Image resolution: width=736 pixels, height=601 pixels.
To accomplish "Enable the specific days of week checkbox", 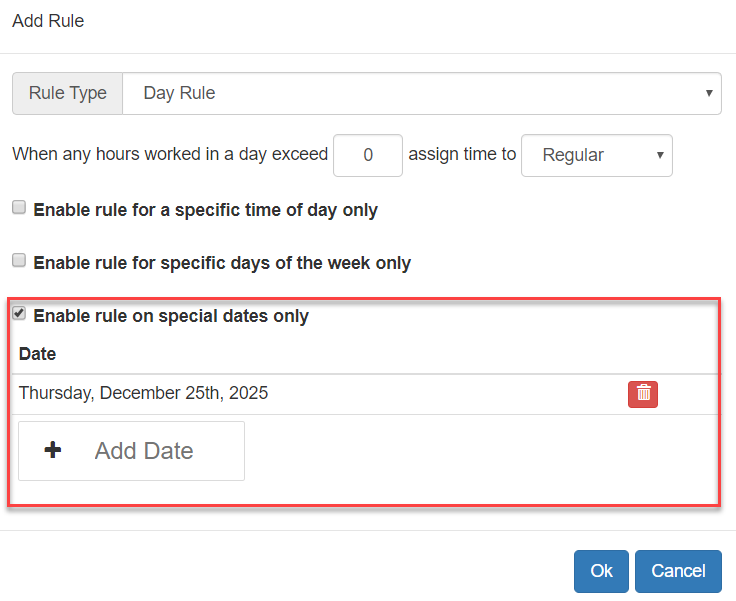I will point(19,261).
